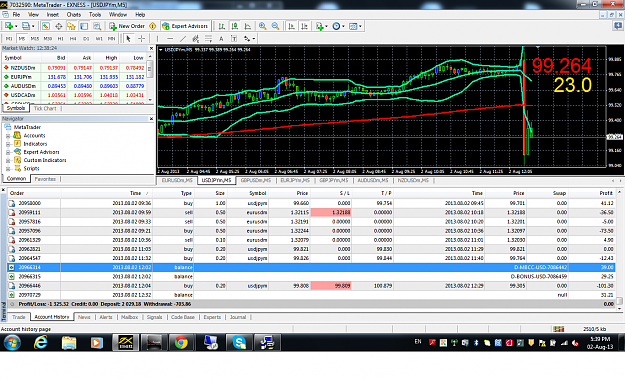This screenshot has height=379, width=625.
Task: Toggle Expert Advisors on or off
Action: click(185, 26)
